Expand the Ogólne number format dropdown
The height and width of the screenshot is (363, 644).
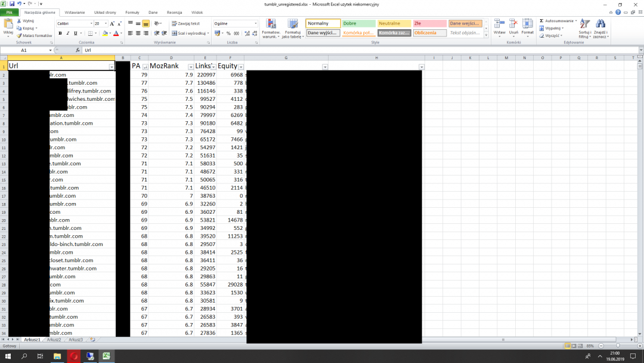pos(256,24)
